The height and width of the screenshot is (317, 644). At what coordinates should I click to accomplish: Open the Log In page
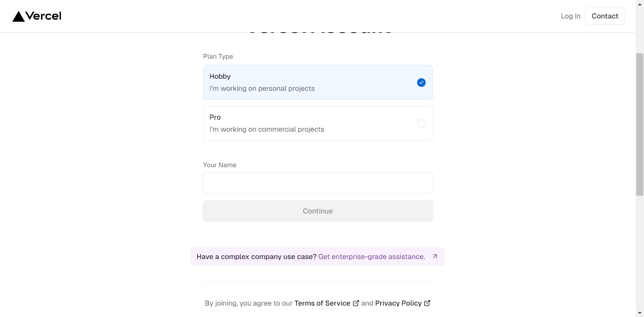pyautogui.click(x=570, y=16)
